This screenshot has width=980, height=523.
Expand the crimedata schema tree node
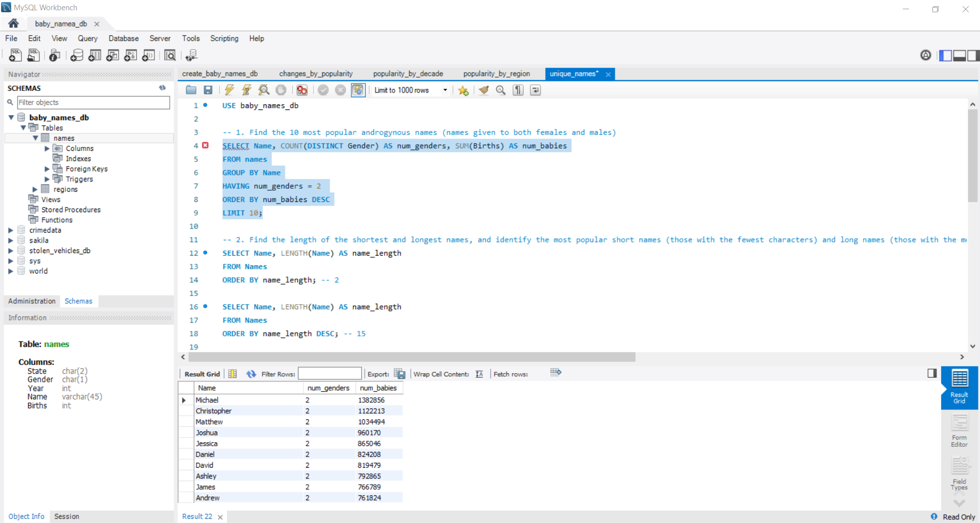point(11,230)
